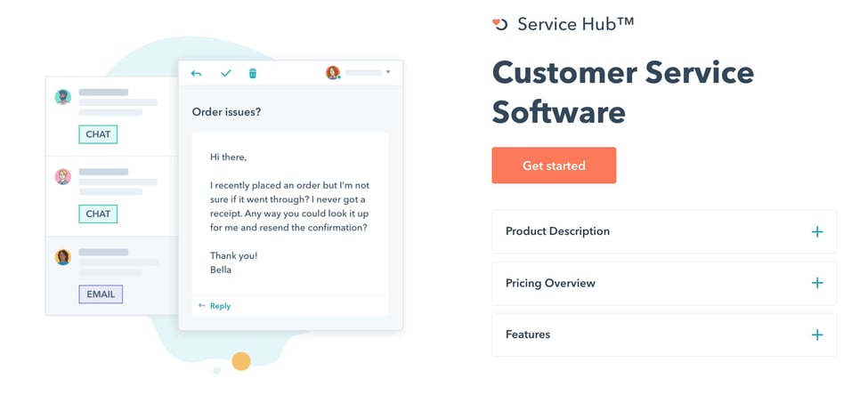The height and width of the screenshot is (395, 868).
Task: Click the trash delete icon
Action: coord(253,73)
